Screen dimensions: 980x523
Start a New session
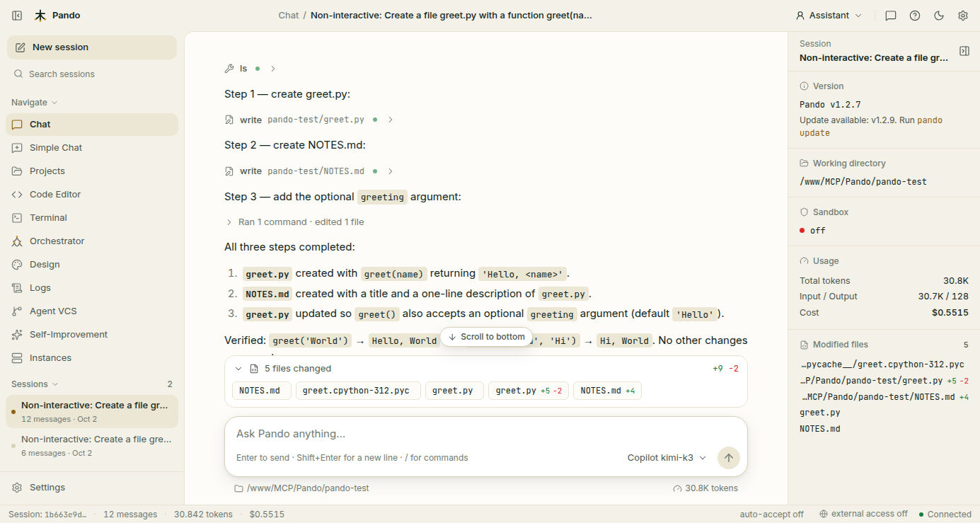(x=92, y=47)
